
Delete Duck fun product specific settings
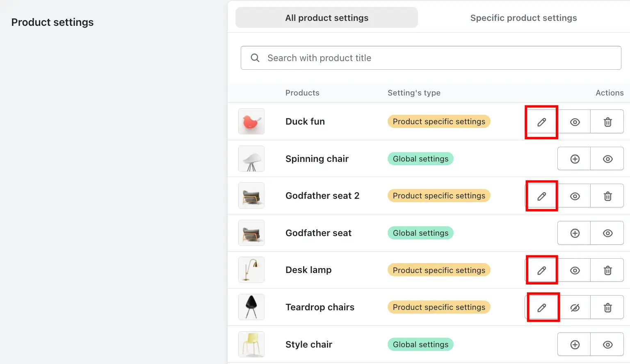[607, 122]
